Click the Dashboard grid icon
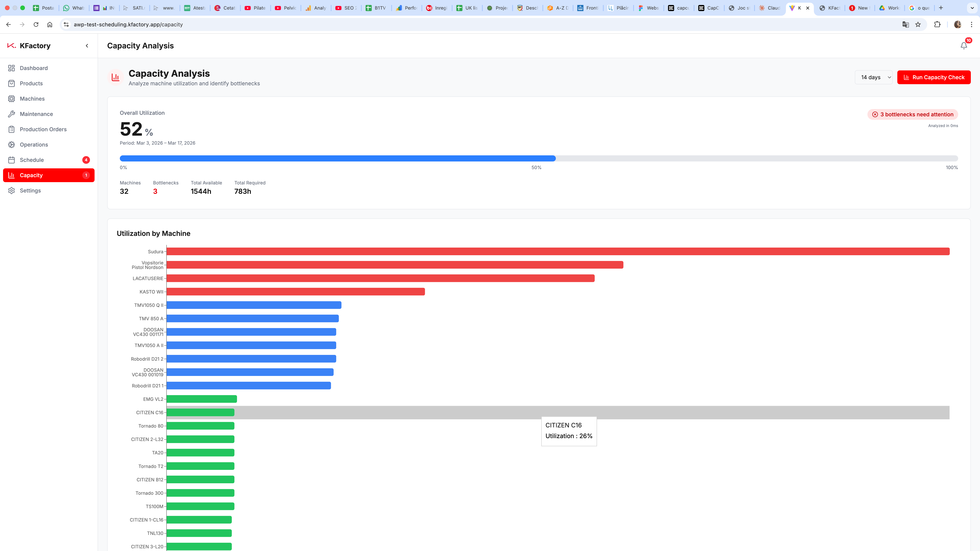980x551 pixels. (x=11, y=68)
